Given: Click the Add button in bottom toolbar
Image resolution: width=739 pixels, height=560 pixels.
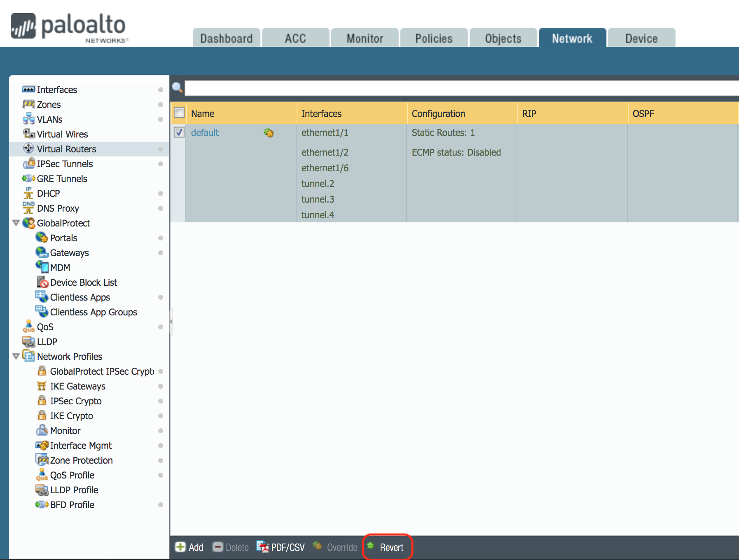Looking at the screenshot, I should (x=189, y=547).
